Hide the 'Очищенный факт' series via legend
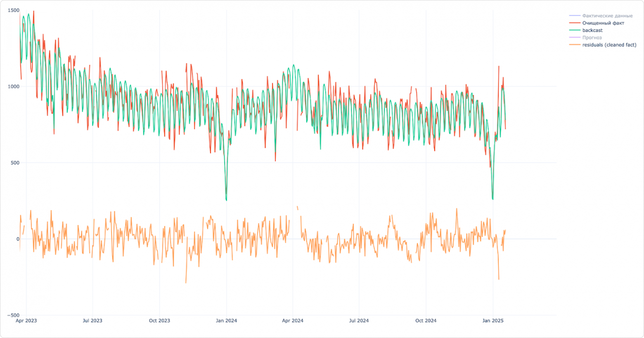Image resolution: width=644 pixels, height=338 pixels. pos(603,23)
